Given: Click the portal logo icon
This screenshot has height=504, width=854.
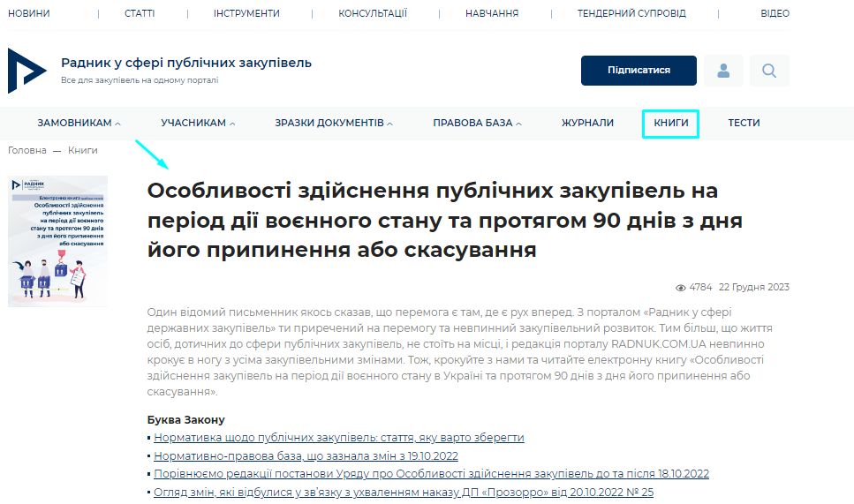Looking at the screenshot, I should (27, 71).
